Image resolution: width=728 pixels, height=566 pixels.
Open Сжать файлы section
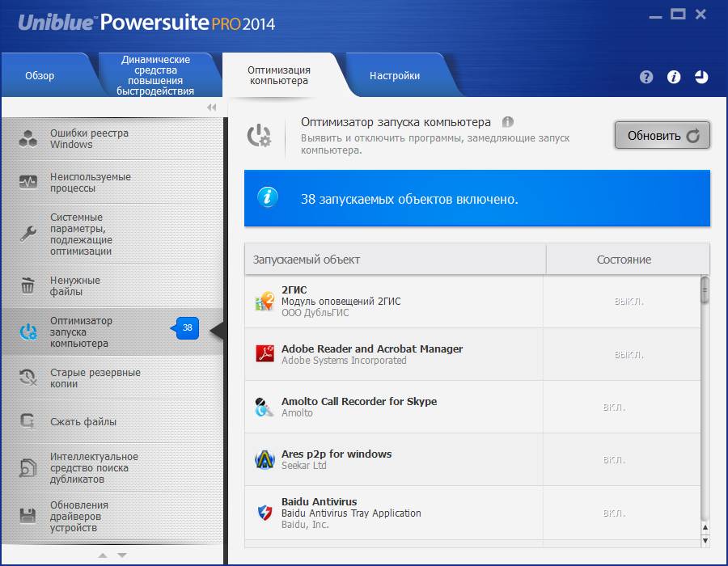(x=112, y=421)
